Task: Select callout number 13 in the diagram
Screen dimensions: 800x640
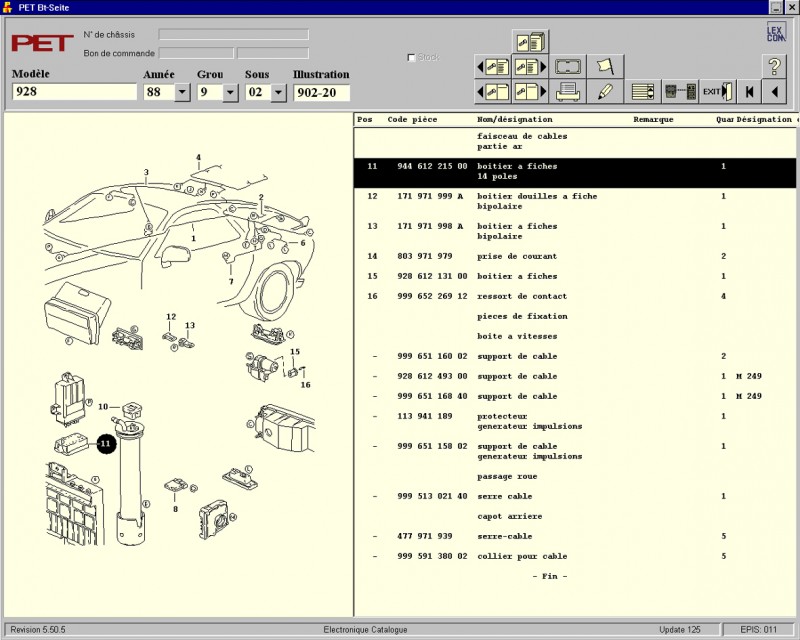Action: pos(190,325)
